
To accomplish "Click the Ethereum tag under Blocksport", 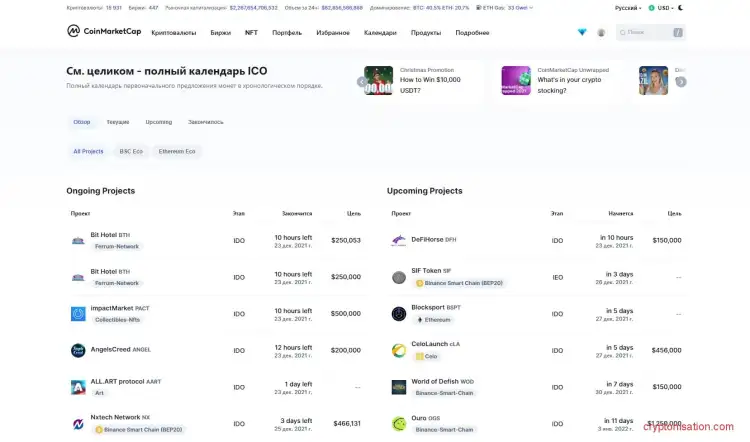I will [434, 320].
